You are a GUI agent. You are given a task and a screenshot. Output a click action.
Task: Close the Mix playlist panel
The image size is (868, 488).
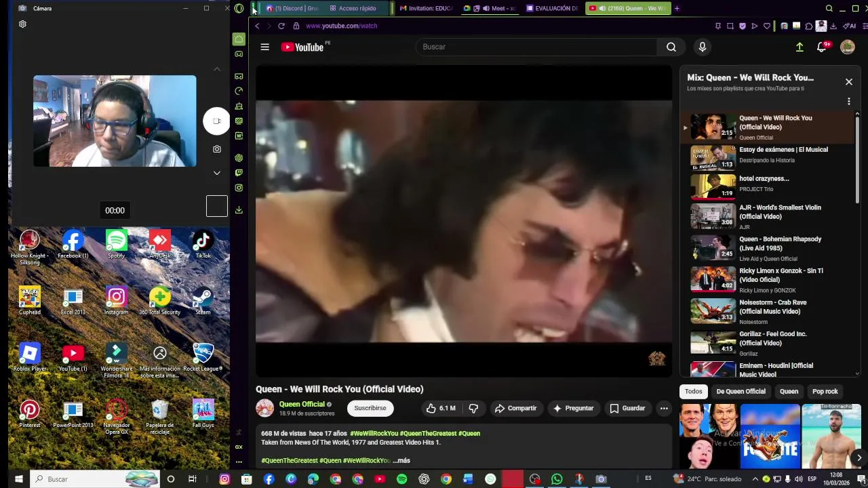click(848, 82)
